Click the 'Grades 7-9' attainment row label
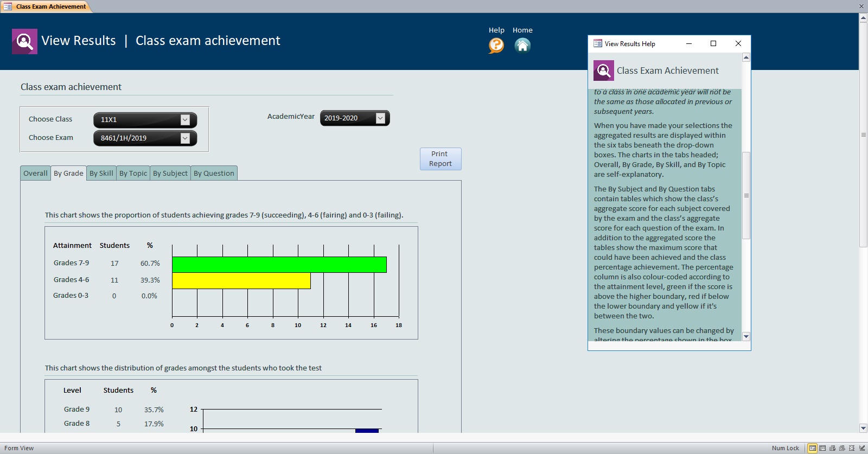 (x=71, y=263)
